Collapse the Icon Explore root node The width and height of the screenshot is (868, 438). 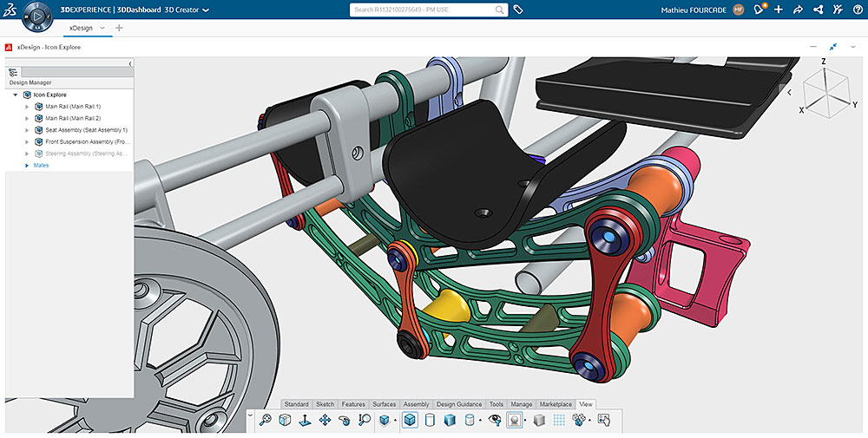16,95
